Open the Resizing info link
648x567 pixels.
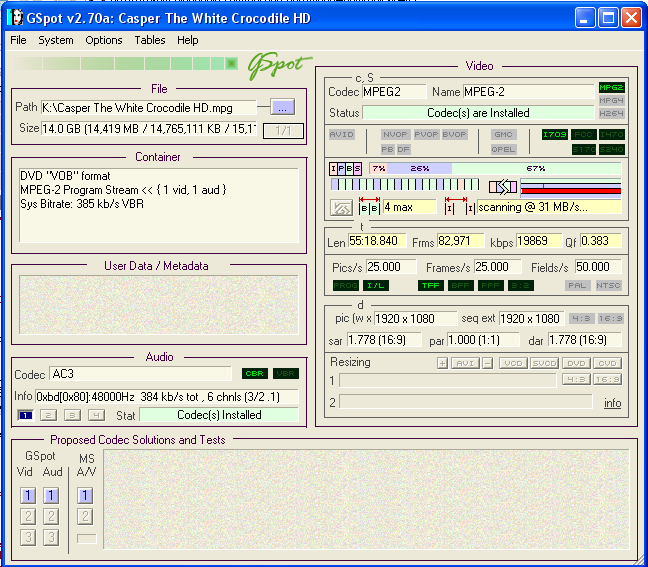pyautogui.click(x=612, y=403)
